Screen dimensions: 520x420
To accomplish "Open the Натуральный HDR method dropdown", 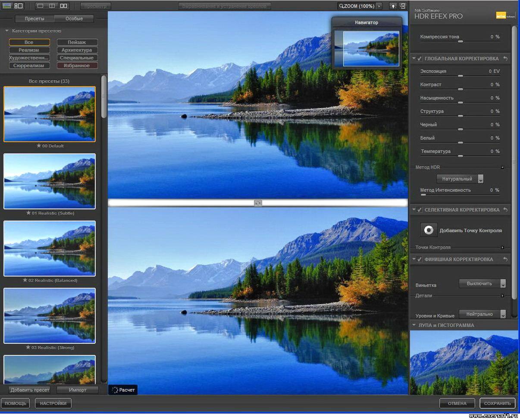I will point(460,179).
